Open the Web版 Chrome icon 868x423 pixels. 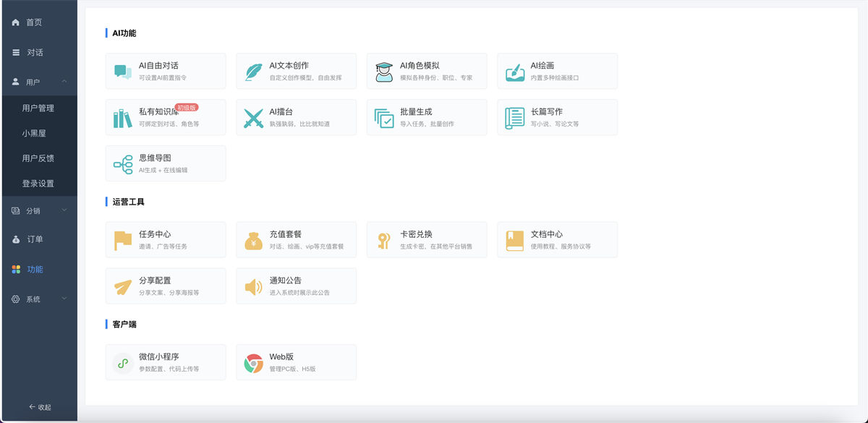pyautogui.click(x=252, y=361)
